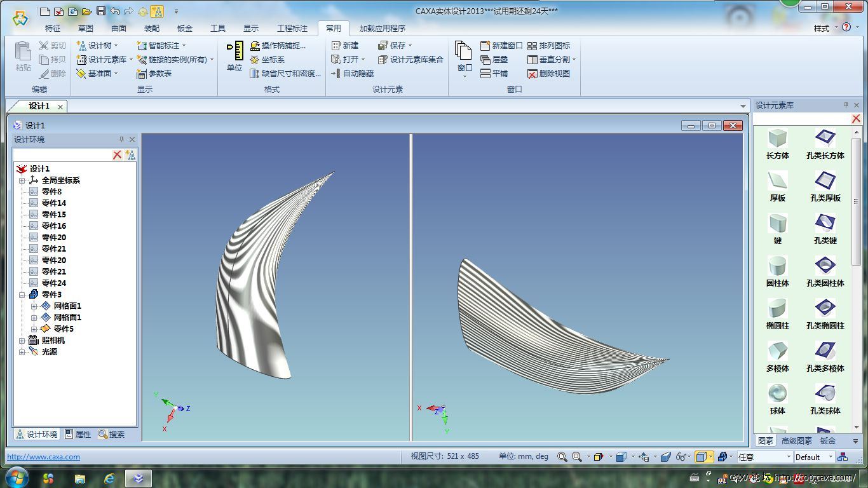Viewport: 868px width, 488px height.
Task: Click the 设计元素库 scrollbar down arrow
Action: pyautogui.click(x=857, y=427)
